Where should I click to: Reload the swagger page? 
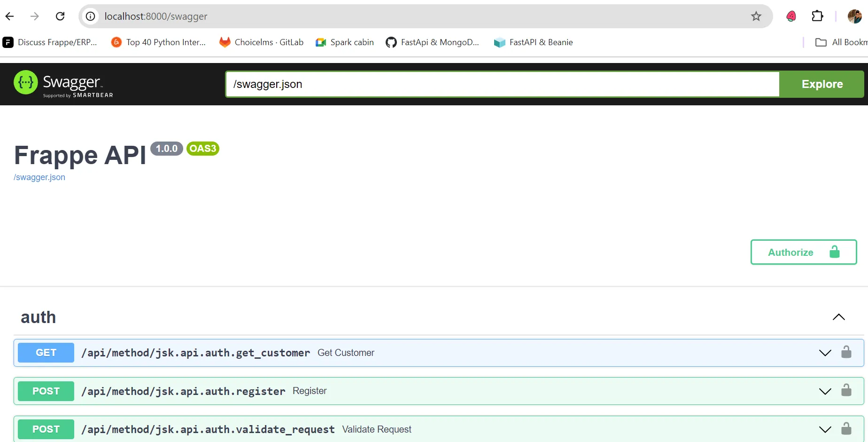pyautogui.click(x=60, y=16)
